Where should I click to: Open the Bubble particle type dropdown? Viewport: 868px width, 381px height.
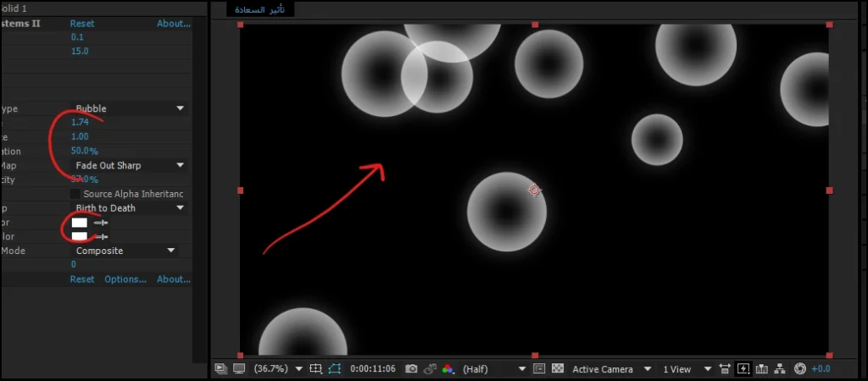tap(130, 108)
